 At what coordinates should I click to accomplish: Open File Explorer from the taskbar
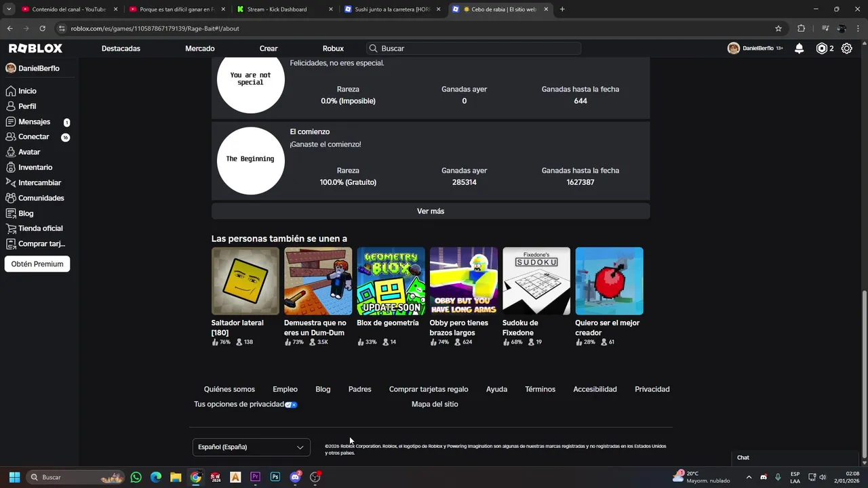click(176, 477)
